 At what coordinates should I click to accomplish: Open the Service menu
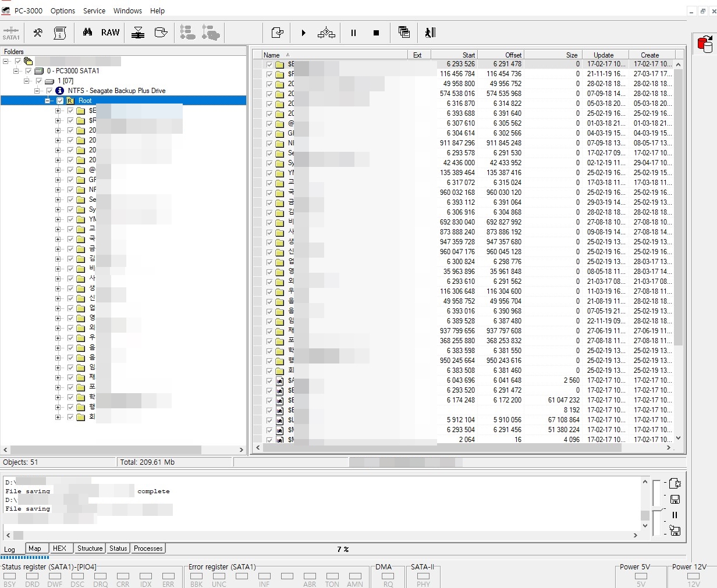tap(94, 10)
